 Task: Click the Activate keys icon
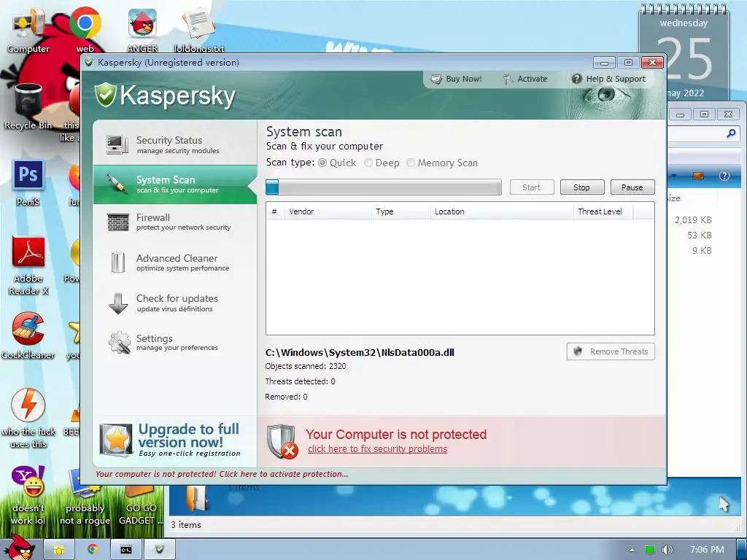(508, 79)
